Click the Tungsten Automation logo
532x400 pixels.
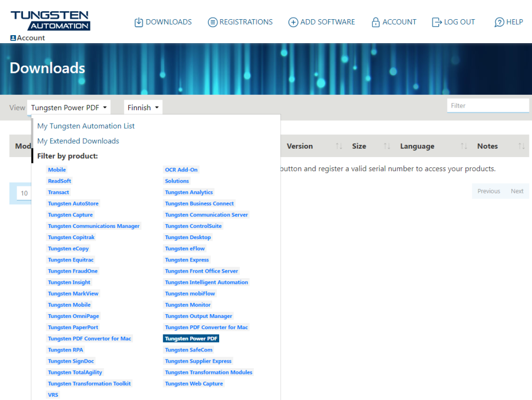tap(51, 20)
